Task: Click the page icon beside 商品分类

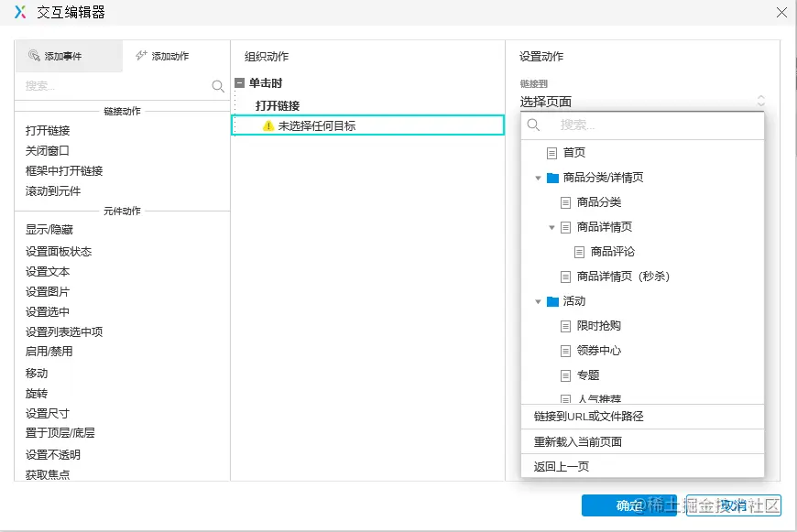Action: [566, 202]
